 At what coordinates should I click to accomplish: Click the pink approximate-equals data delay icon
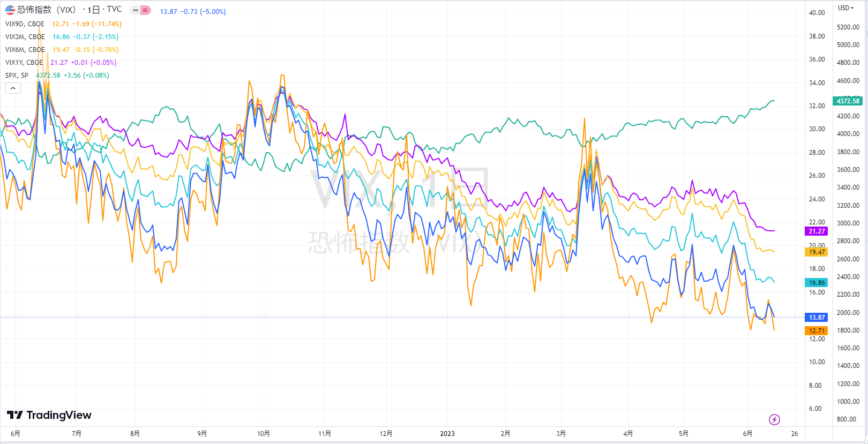pyautogui.click(x=145, y=10)
